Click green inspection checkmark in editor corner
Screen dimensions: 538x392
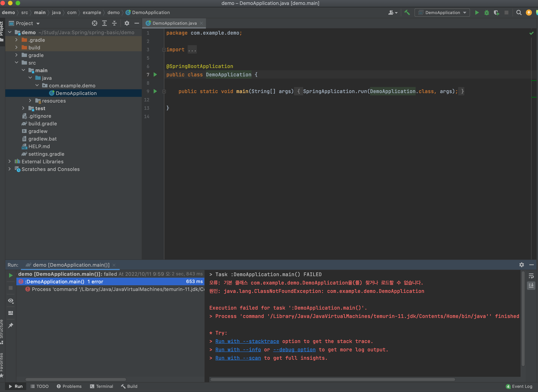point(531,33)
